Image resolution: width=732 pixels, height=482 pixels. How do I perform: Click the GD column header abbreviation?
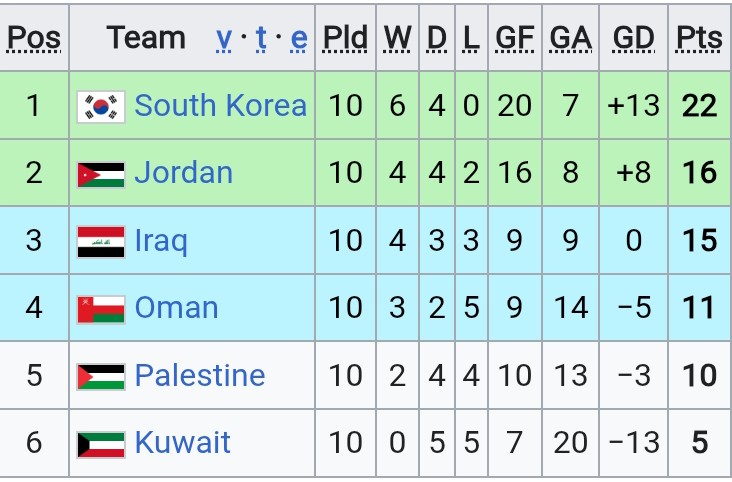[x=633, y=37]
